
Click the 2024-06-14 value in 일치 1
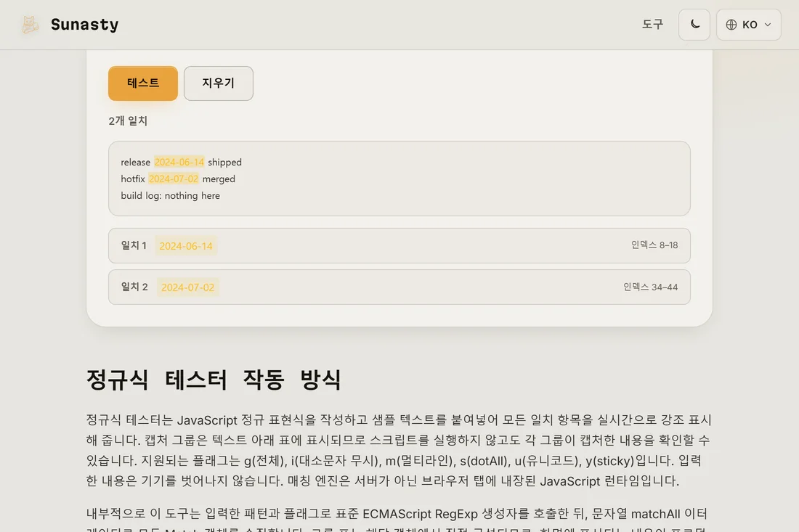[x=186, y=246]
